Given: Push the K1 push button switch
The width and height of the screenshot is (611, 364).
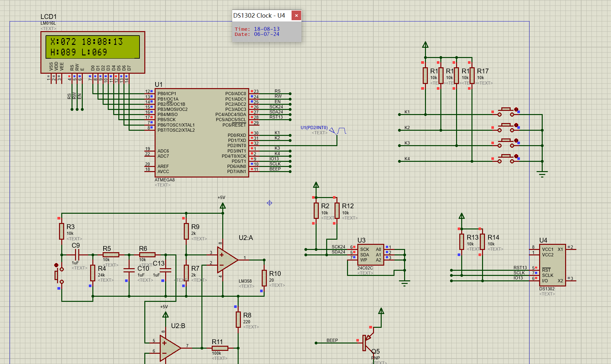Looking at the screenshot, I should coord(506,112).
